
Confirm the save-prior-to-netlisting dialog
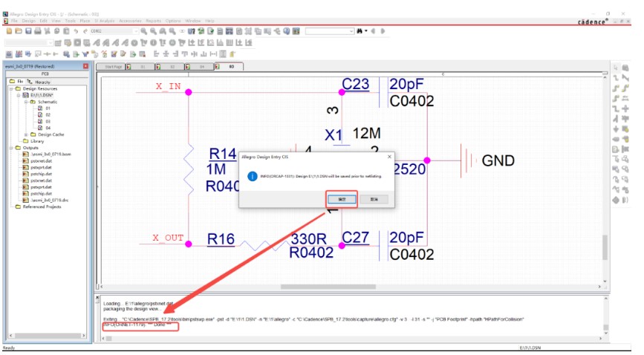click(x=342, y=199)
